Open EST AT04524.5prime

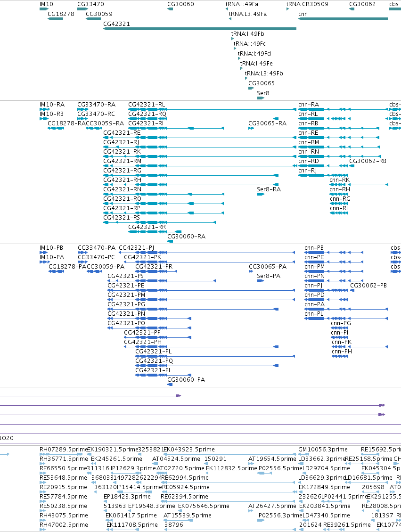pos(176,459)
